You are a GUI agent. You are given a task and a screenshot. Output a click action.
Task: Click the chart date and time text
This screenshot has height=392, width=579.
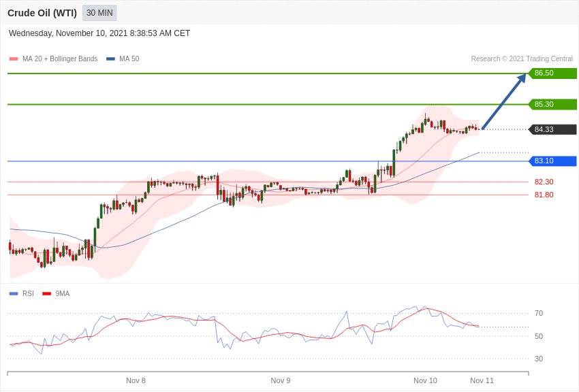coord(99,33)
